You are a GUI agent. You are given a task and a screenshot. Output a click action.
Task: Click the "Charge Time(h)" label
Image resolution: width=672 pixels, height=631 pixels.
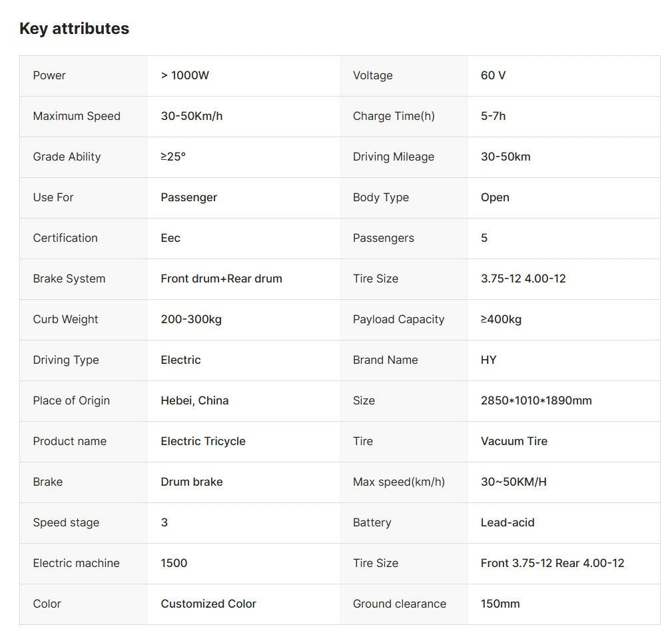point(393,116)
